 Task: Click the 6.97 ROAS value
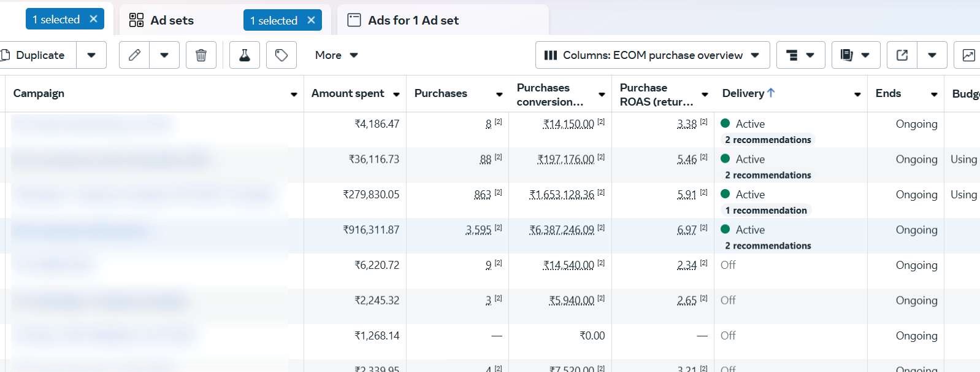tap(686, 230)
